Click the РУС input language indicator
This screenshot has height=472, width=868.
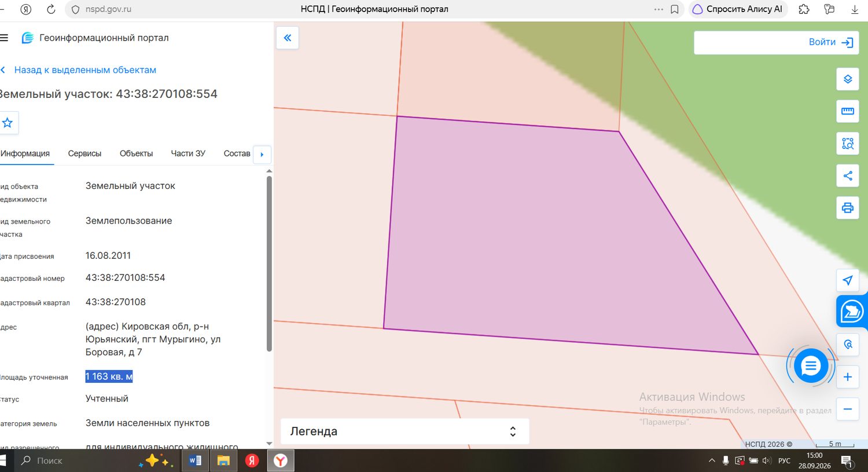(x=784, y=461)
